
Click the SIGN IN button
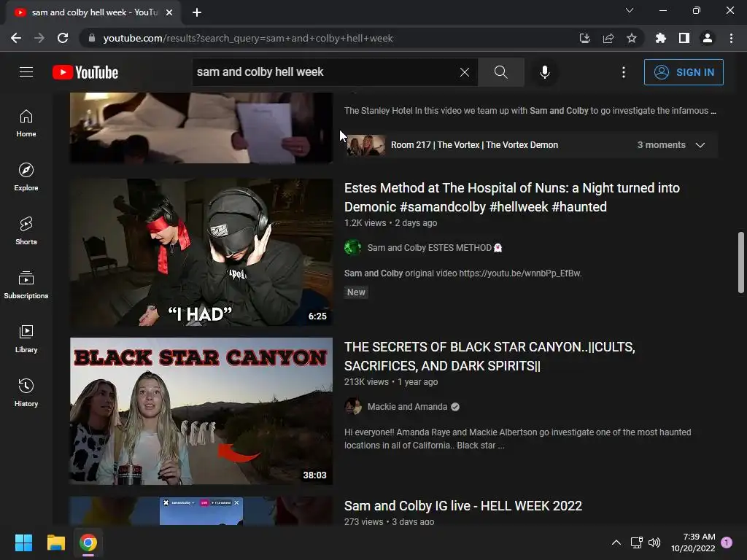coord(683,72)
